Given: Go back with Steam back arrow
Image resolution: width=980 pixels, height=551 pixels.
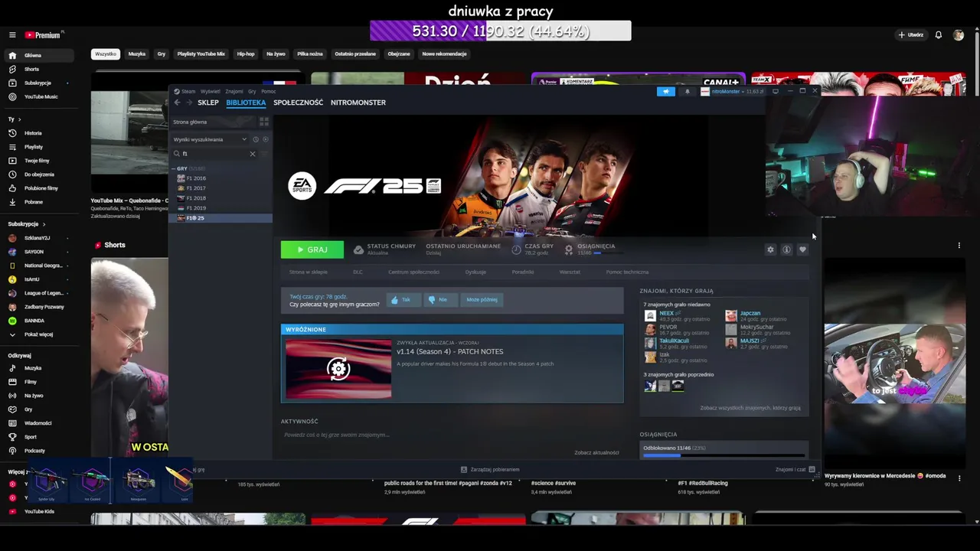Looking at the screenshot, I should 177,103.
